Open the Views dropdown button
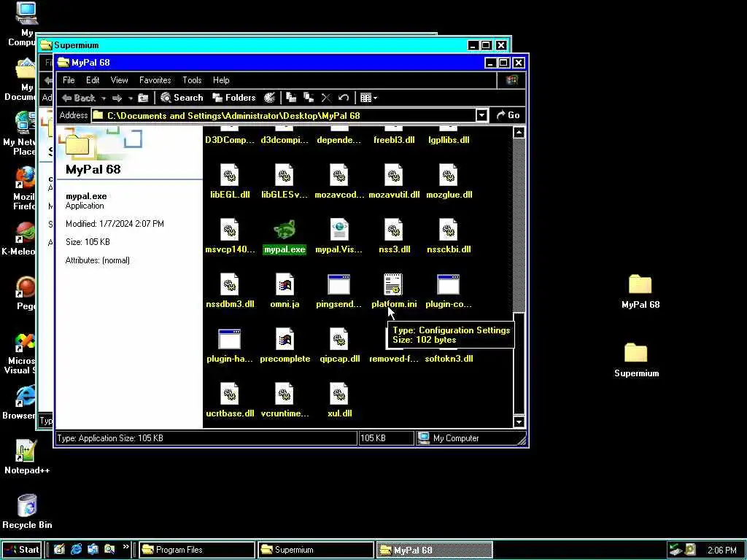 pos(368,98)
